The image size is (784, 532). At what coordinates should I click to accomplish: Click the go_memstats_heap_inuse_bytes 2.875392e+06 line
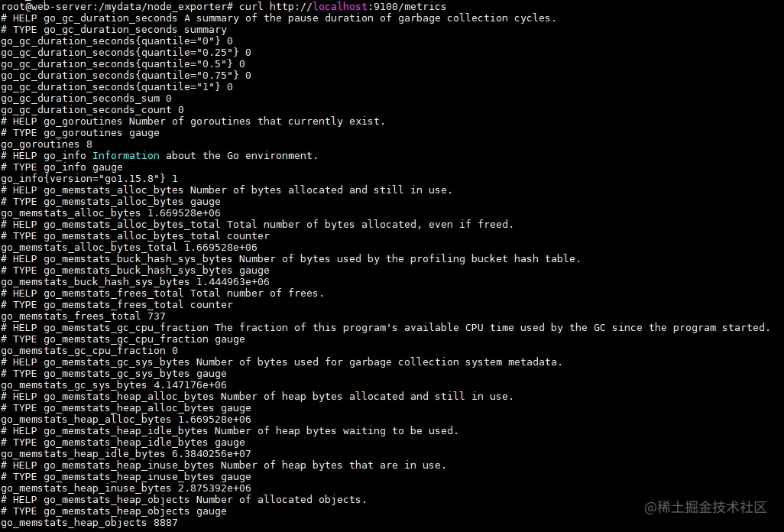[126, 488]
